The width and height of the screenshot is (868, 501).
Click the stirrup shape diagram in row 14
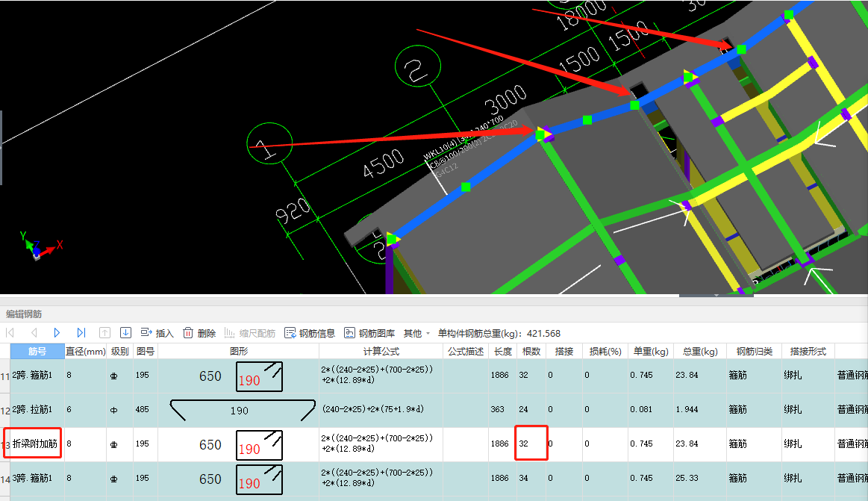coord(259,479)
